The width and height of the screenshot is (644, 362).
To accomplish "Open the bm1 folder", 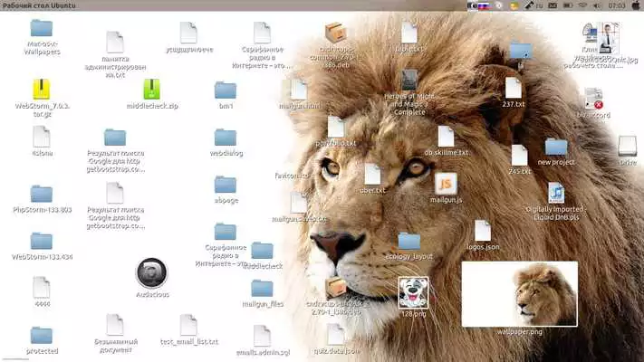I will pyautogui.click(x=226, y=90).
